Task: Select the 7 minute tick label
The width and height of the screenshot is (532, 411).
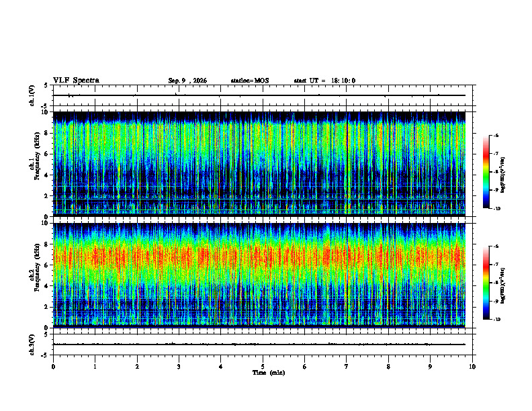Action: tap(347, 367)
